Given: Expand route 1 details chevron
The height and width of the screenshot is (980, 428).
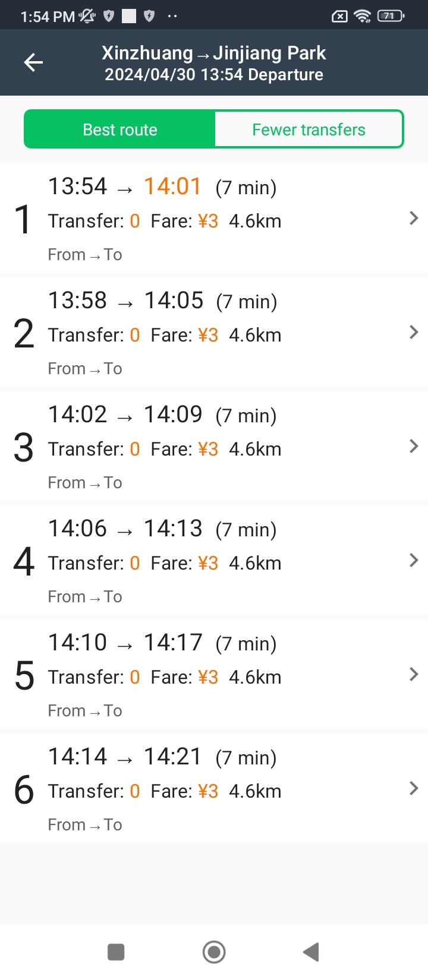Looking at the screenshot, I should tap(414, 218).
